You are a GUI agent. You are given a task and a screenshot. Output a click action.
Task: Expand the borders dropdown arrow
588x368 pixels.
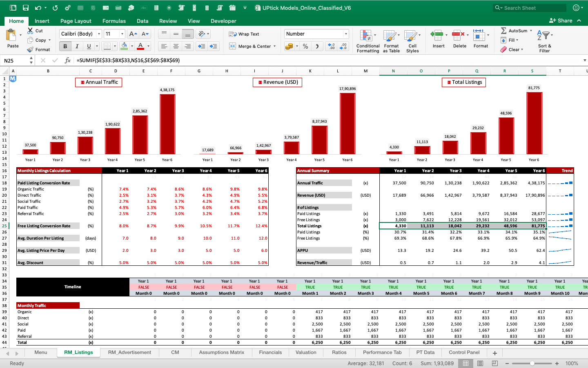click(x=115, y=46)
